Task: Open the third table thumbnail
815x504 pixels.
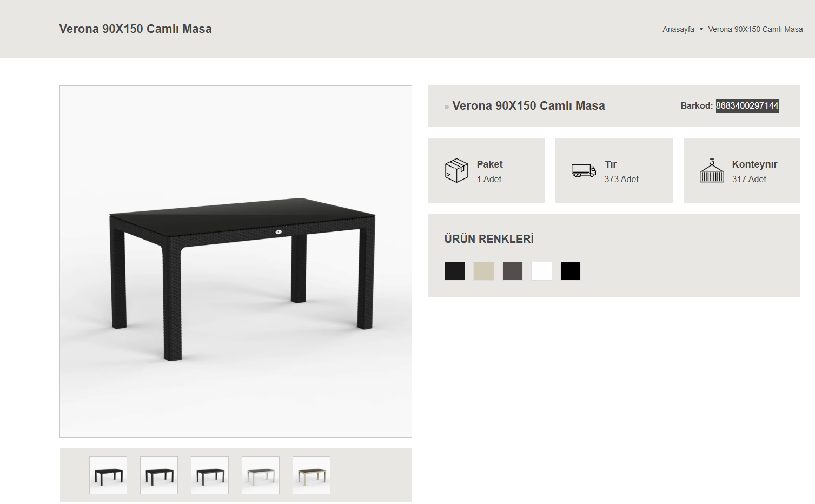Action: tap(210, 475)
